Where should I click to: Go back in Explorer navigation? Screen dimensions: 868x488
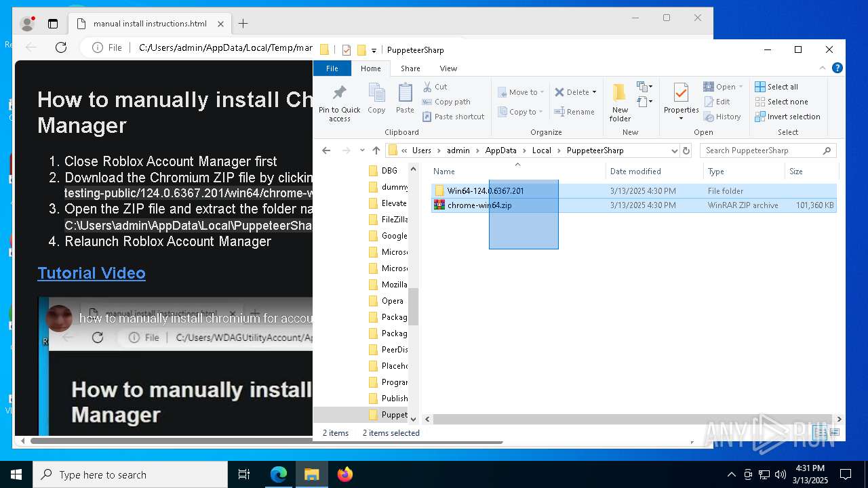(x=326, y=150)
